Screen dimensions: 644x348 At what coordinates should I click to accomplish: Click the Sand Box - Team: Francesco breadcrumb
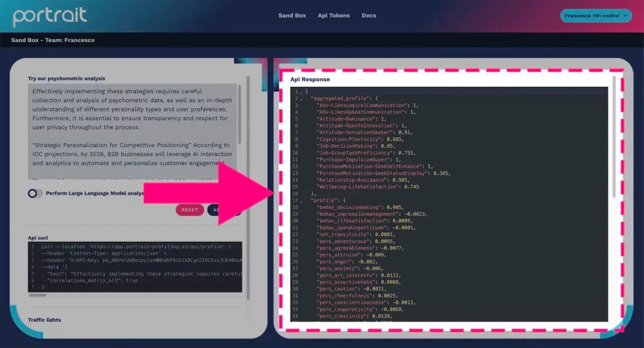click(x=53, y=40)
